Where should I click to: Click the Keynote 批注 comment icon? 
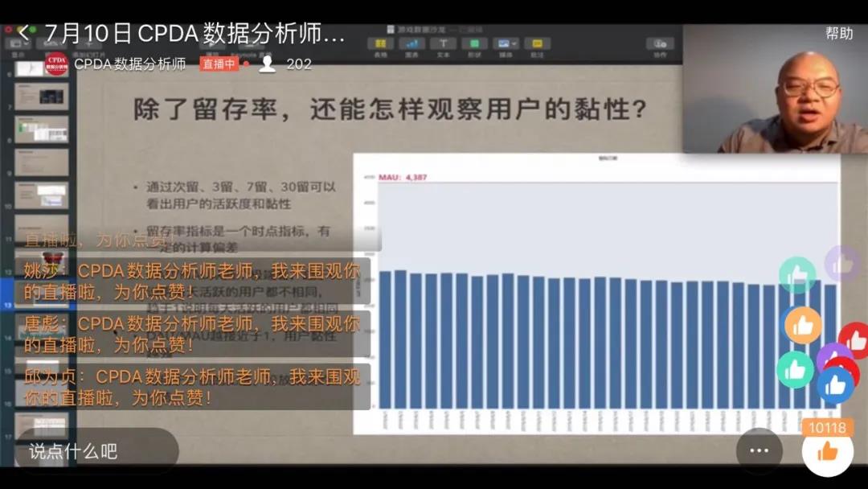pyautogui.click(x=538, y=43)
